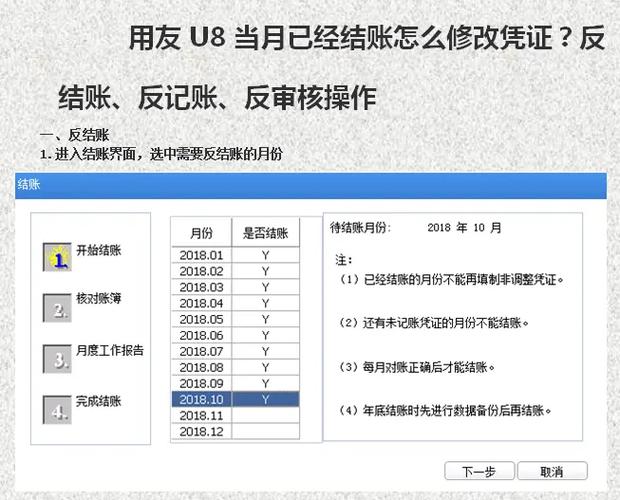Click the empty status cell for 2018.11
The height and width of the screenshot is (500, 620).
click(265, 415)
